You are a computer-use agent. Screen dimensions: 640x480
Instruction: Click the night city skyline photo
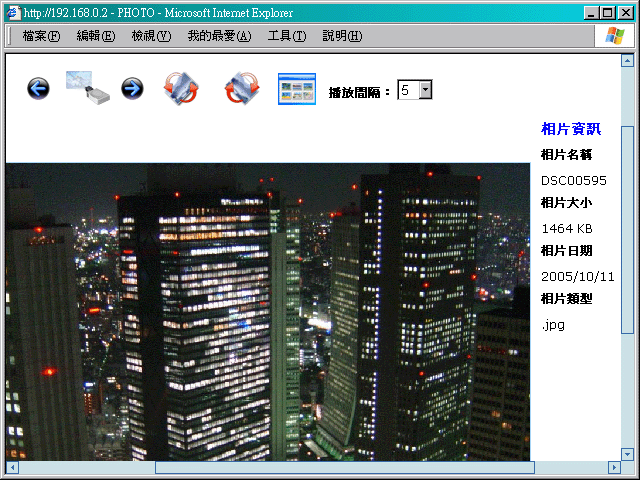coord(268,312)
